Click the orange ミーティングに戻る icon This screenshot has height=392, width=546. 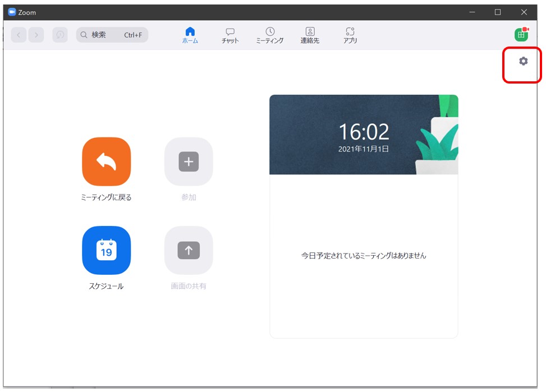point(106,162)
